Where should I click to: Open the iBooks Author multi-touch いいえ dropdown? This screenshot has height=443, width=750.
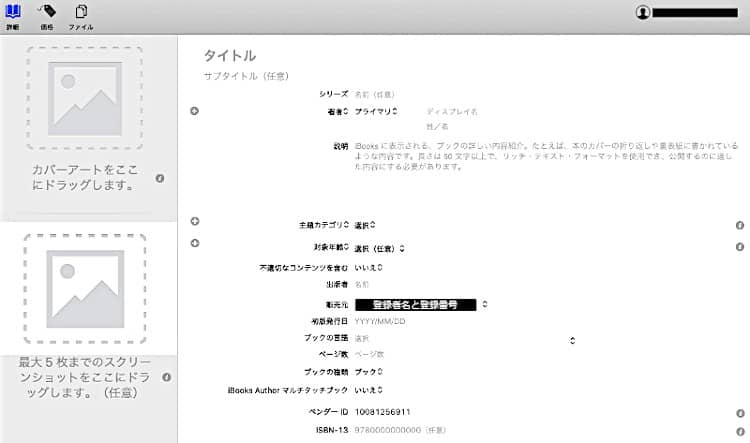click(368, 390)
